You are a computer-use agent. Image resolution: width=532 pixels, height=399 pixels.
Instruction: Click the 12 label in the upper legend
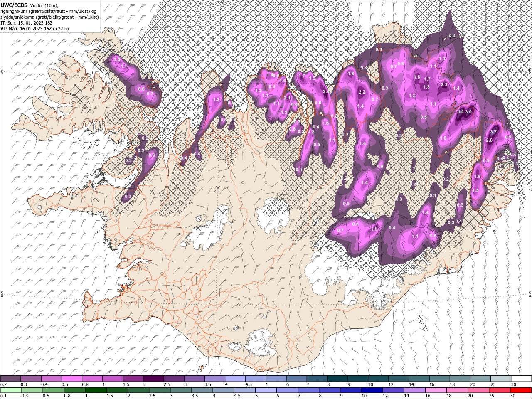click(391, 384)
